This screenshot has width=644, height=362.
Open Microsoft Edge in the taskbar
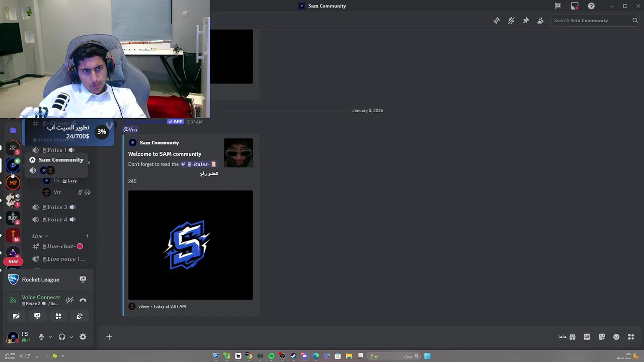[315, 356]
